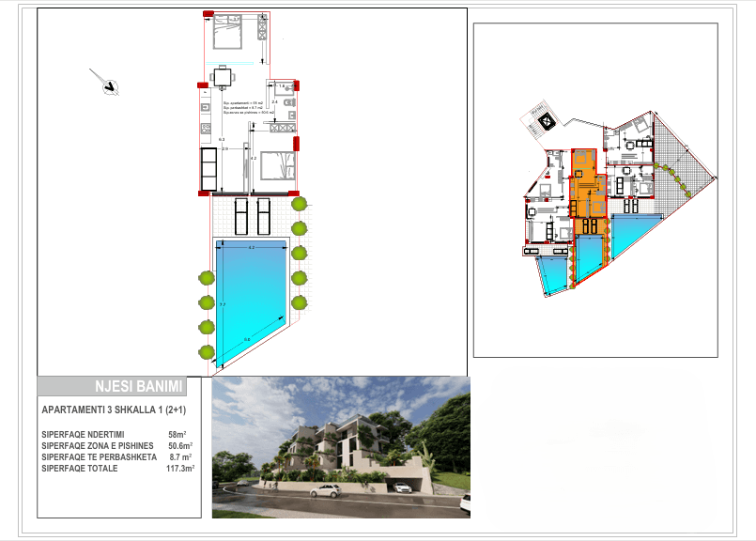Select the SIPERFAQE ZONA E PISHINES label
This screenshot has width=756, height=541.
tap(98, 446)
